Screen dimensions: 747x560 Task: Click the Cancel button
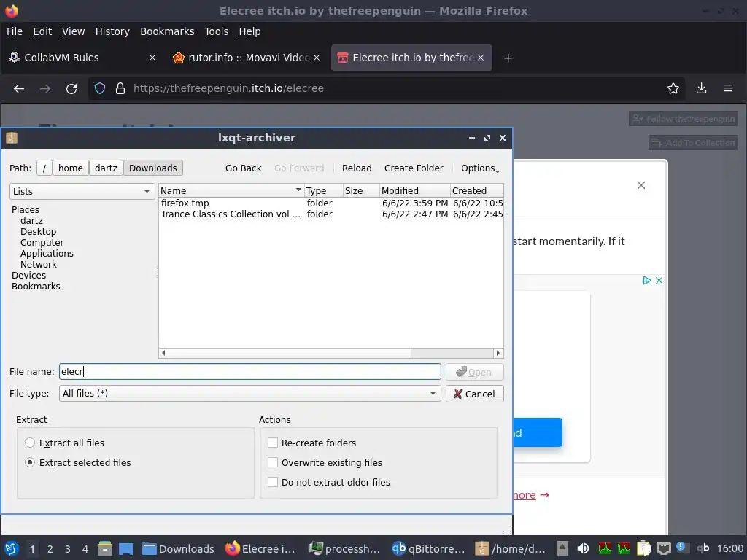click(x=474, y=394)
